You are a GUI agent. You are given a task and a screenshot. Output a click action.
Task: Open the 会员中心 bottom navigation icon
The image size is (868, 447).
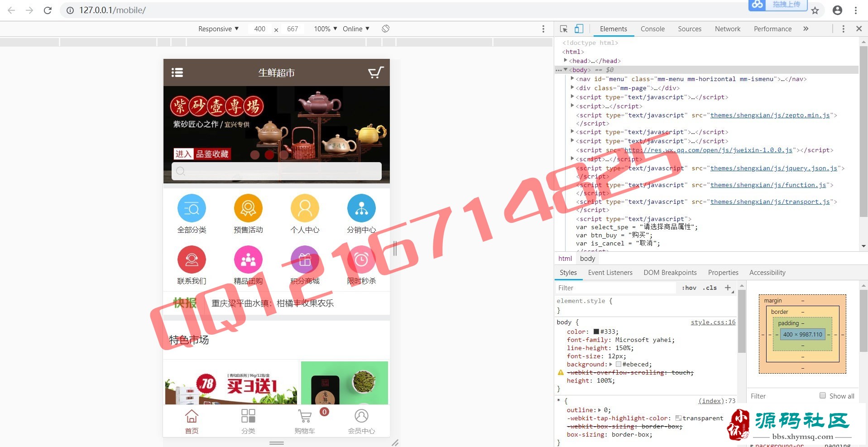tap(361, 416)
